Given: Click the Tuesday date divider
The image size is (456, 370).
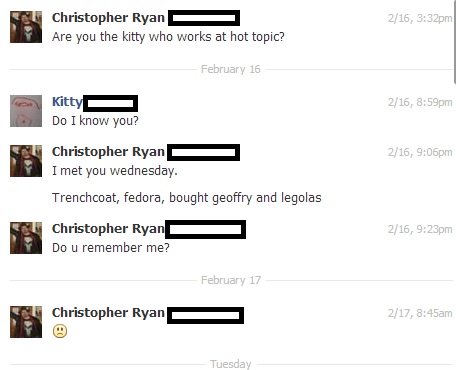Looking at the screenshot, I should pos(231,364).
